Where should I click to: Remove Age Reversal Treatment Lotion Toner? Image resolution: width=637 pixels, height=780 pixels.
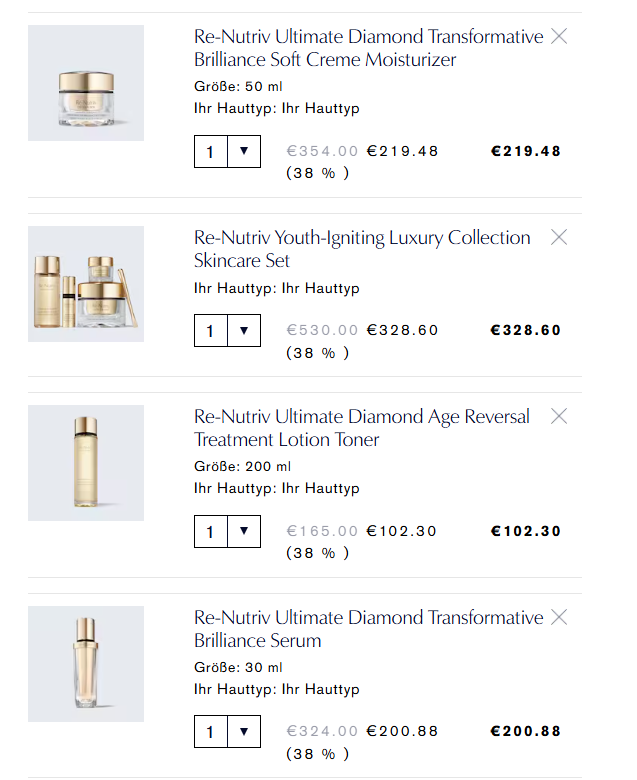[559, 416]
